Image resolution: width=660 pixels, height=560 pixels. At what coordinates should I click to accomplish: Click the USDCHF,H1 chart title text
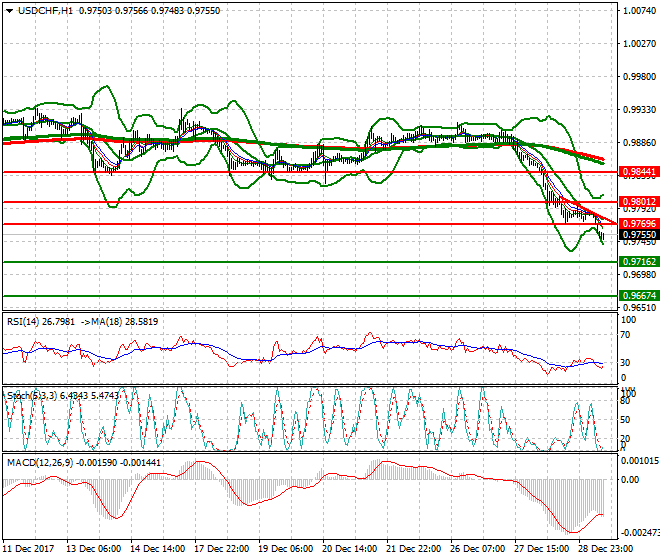point(45,11)
